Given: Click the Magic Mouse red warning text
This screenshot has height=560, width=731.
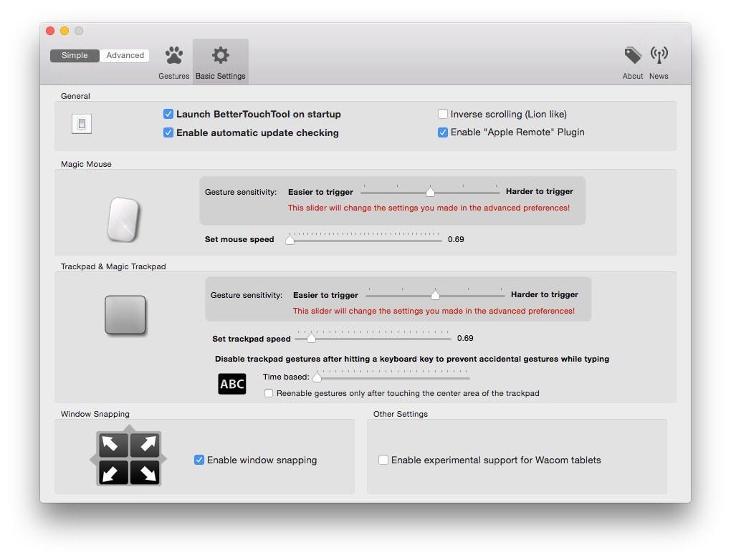Looking at the screenshot, I should (429, 208).
